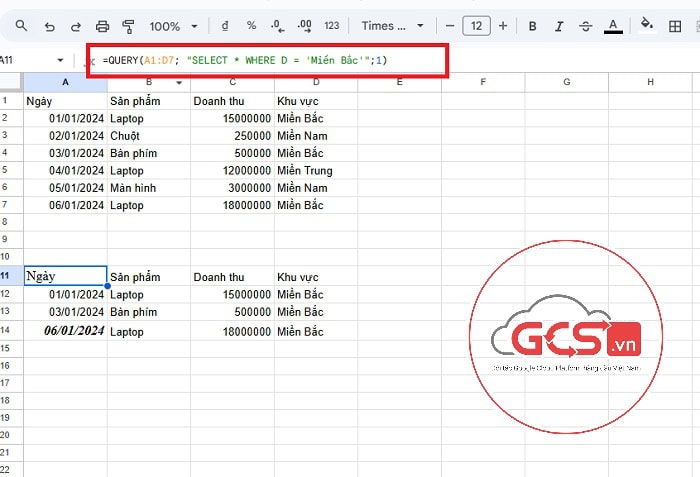Screen dimensions: 700x477
Task: Toggle italic formatting
Action: (x=560, y=26)
